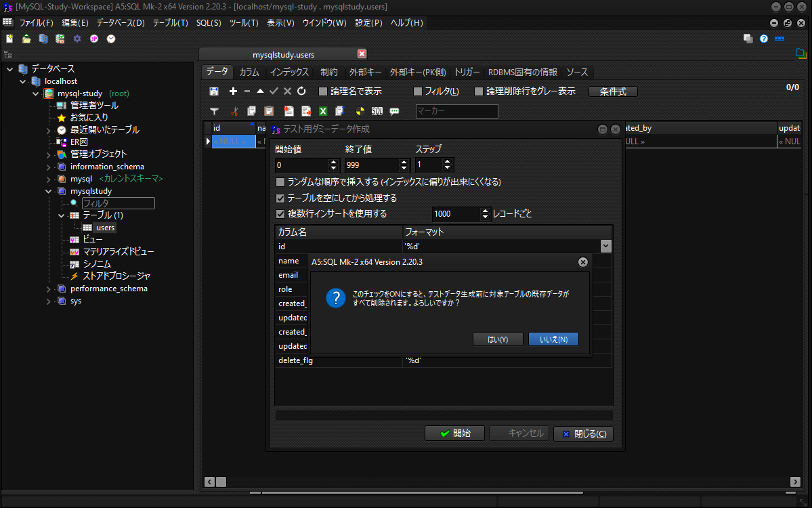Switch to the RDBMS固有の情報 tab

[x=523, y=72]
